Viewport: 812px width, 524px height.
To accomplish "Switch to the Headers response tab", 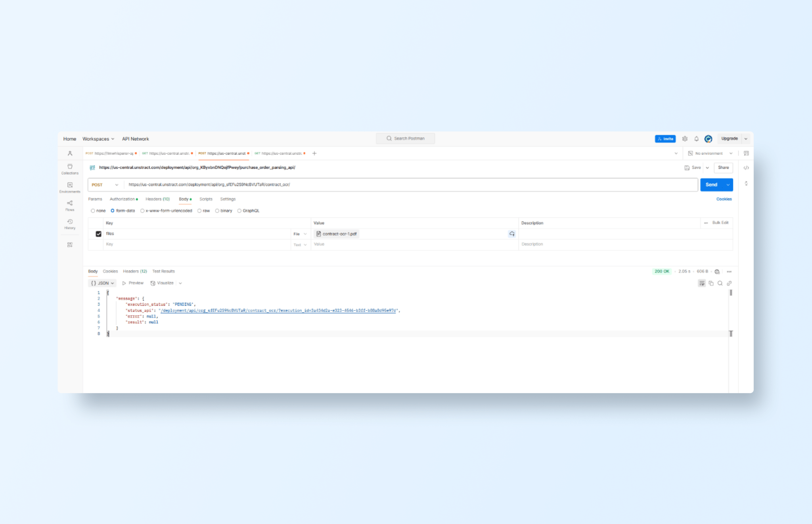I will tap(135, 271).
